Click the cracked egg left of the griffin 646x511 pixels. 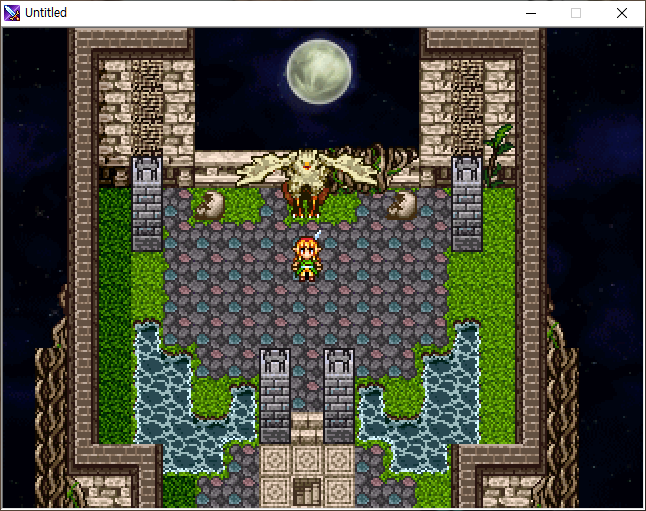point(209,204)
